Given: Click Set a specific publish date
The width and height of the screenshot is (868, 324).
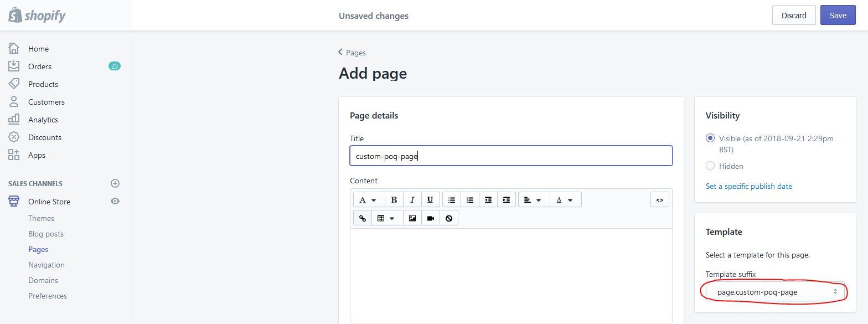Looking at the screenshot, I should tap(749, 186).
